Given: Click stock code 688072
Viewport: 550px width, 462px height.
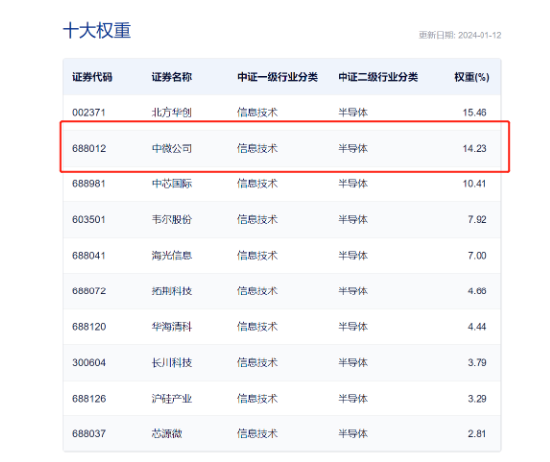Looking at the screenshot, I should coord(89,291).
